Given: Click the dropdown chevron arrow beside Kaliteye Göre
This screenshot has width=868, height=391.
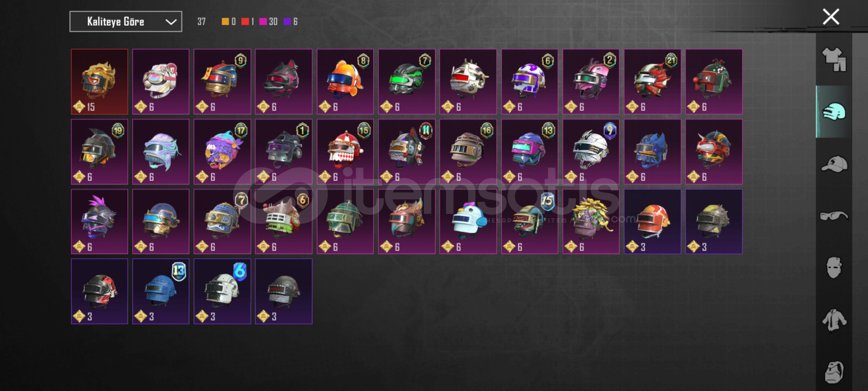Looking at the screenshot, I should point(171,22).
